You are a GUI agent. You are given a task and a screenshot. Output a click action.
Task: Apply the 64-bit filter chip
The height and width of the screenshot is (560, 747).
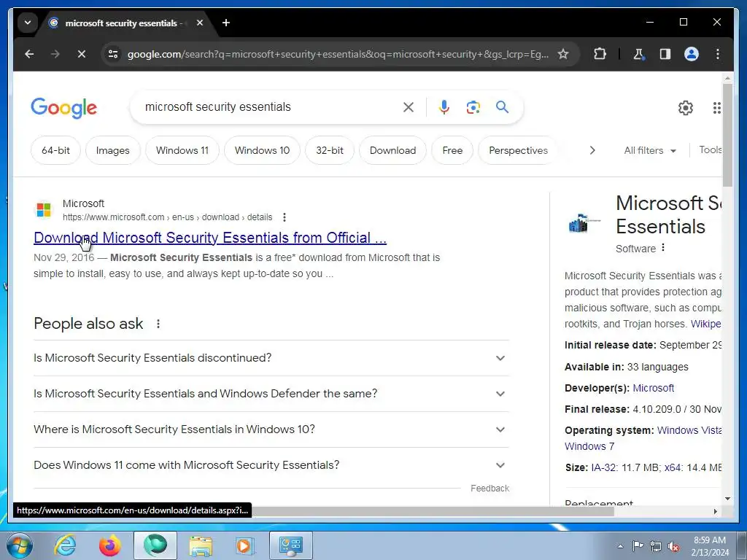(x=55, y=150)
